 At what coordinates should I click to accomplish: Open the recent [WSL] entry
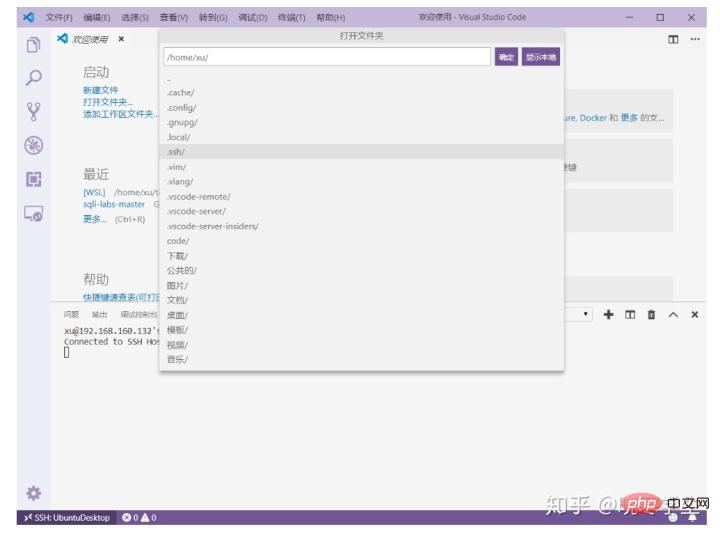coord(94,192)
